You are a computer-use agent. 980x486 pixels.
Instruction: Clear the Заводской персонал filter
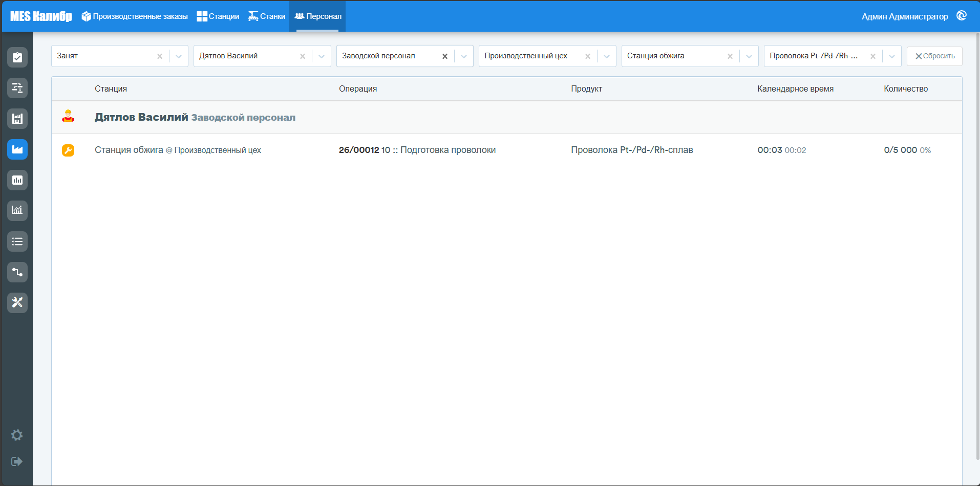click(445, 56)
